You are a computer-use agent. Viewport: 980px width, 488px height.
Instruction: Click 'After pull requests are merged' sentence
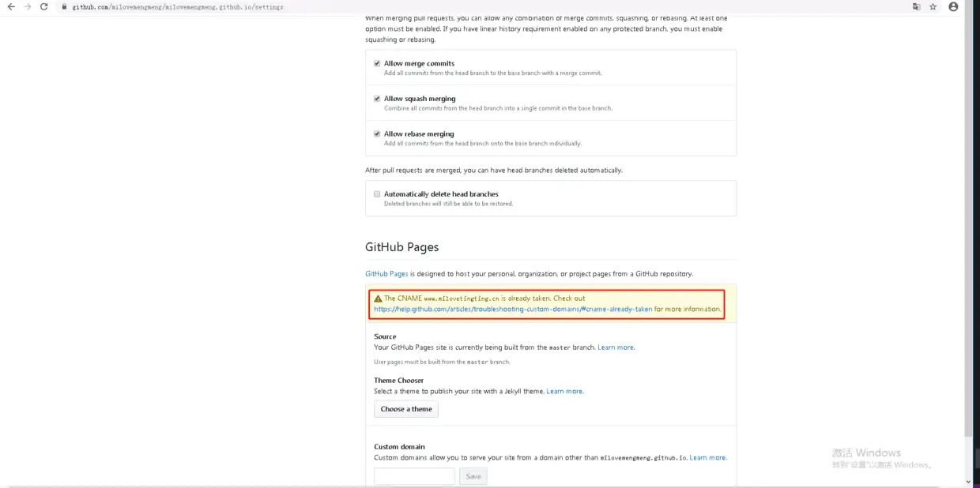point(494,171)
